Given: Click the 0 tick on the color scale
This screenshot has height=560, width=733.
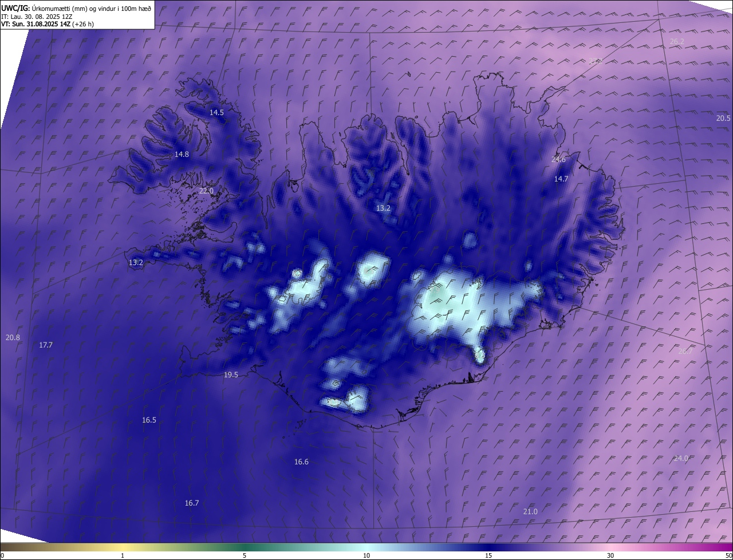Looking at the screenshot, I should pos(2,556).
